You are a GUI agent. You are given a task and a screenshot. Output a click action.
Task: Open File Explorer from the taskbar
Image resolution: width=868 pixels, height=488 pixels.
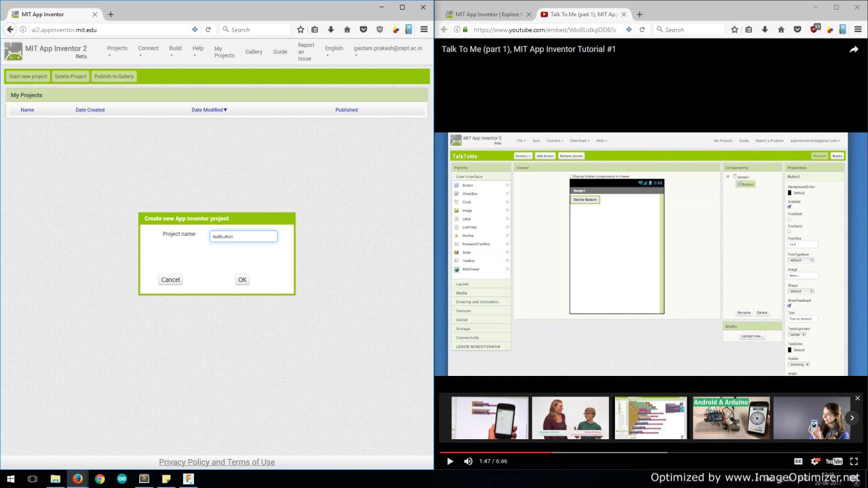click(55, 479)
